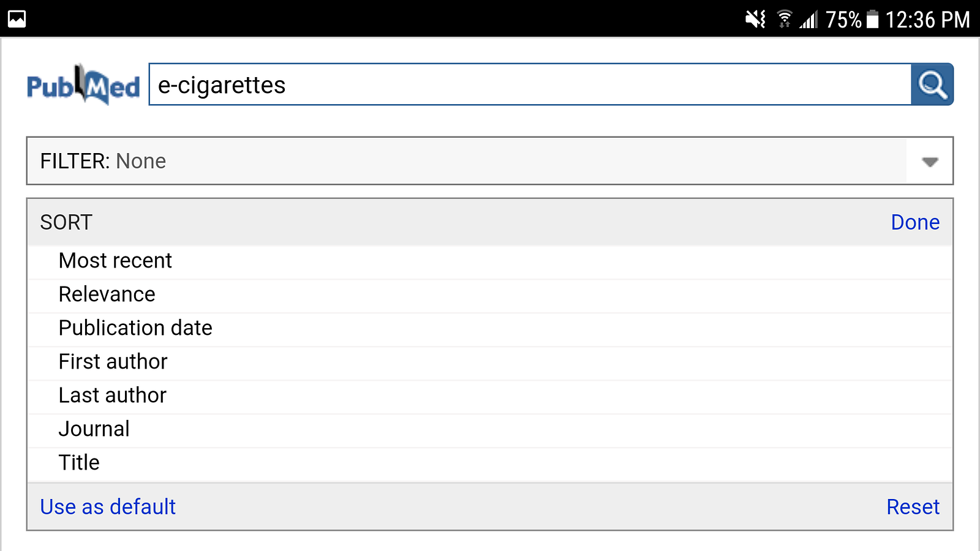Viewport: 980px width, 551px height.
Task: Sort results by Journal
Action: 94,429
